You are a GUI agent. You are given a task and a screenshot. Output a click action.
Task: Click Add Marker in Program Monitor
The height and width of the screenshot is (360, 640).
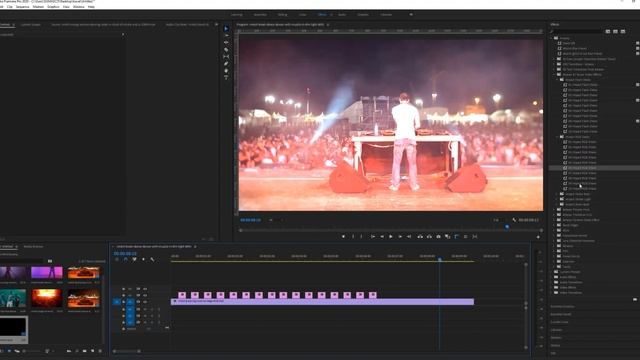tap(343, 237)
